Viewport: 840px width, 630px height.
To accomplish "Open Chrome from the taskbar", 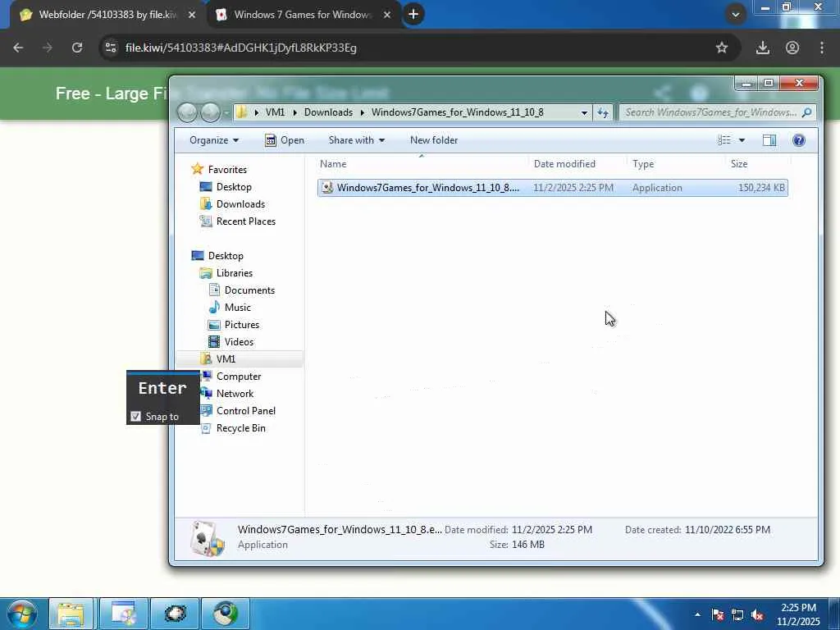I will [225, 614].
